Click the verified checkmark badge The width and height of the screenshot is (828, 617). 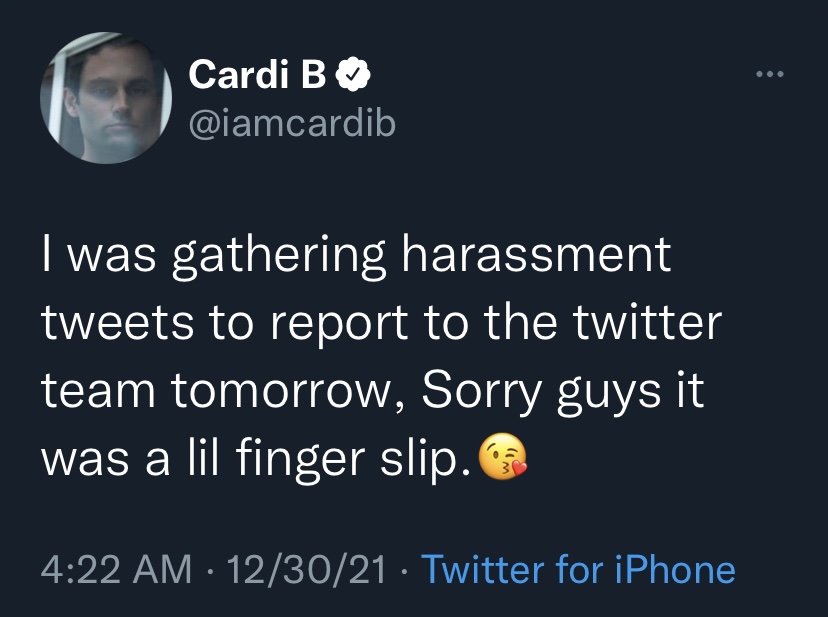click(353, 74)
